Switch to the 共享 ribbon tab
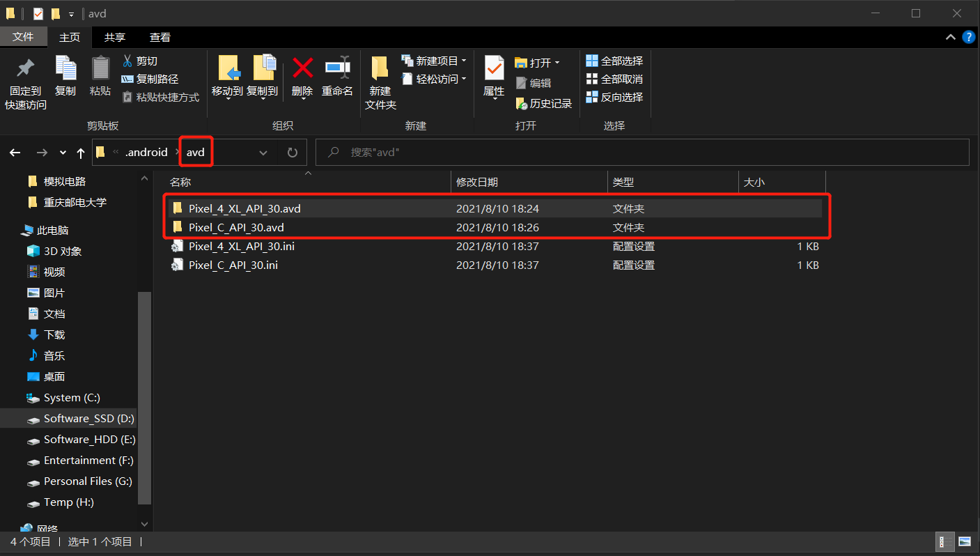This screenshot has height=556, width=980. [x=115, y=37]
